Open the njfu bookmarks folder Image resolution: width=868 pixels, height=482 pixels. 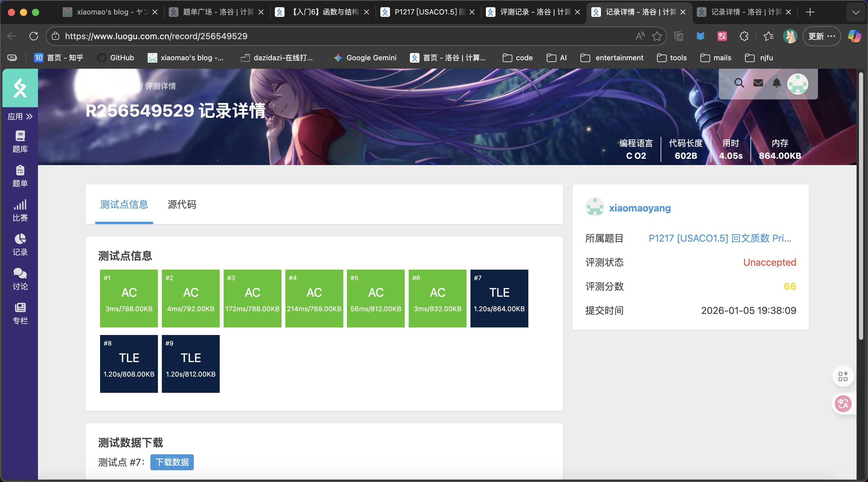click(x=759, y=58)
